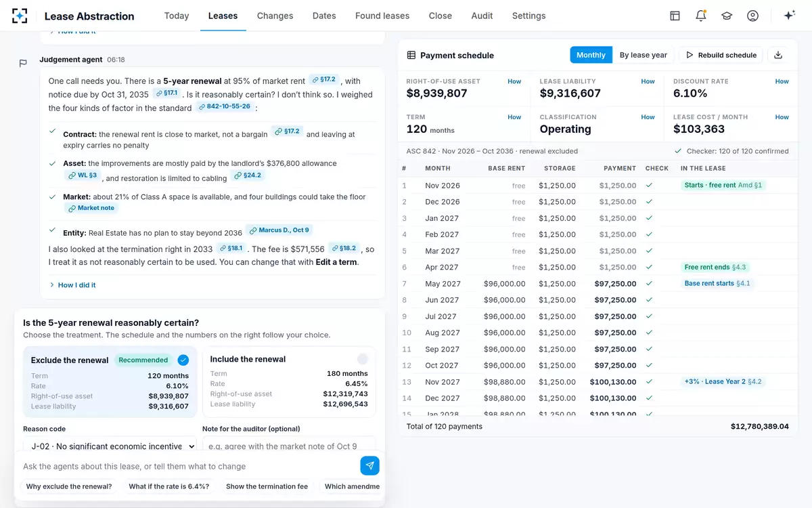The height and width of the screenshot is (508, 812).
Task: Open the Market note chip
Action: click(91, 208)
